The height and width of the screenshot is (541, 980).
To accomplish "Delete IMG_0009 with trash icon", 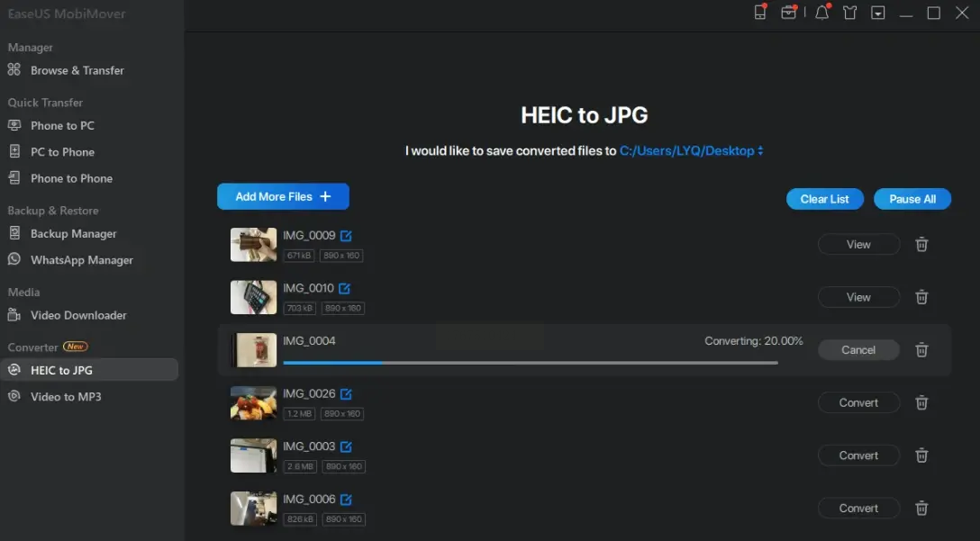I will (921, 244).
